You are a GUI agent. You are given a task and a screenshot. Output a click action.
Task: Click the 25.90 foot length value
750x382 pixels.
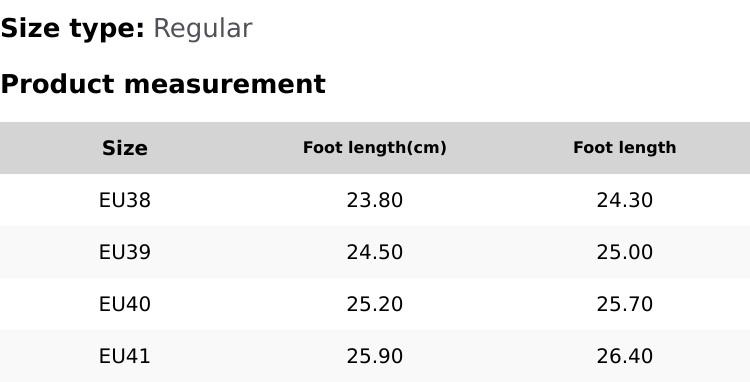[375, 356]
